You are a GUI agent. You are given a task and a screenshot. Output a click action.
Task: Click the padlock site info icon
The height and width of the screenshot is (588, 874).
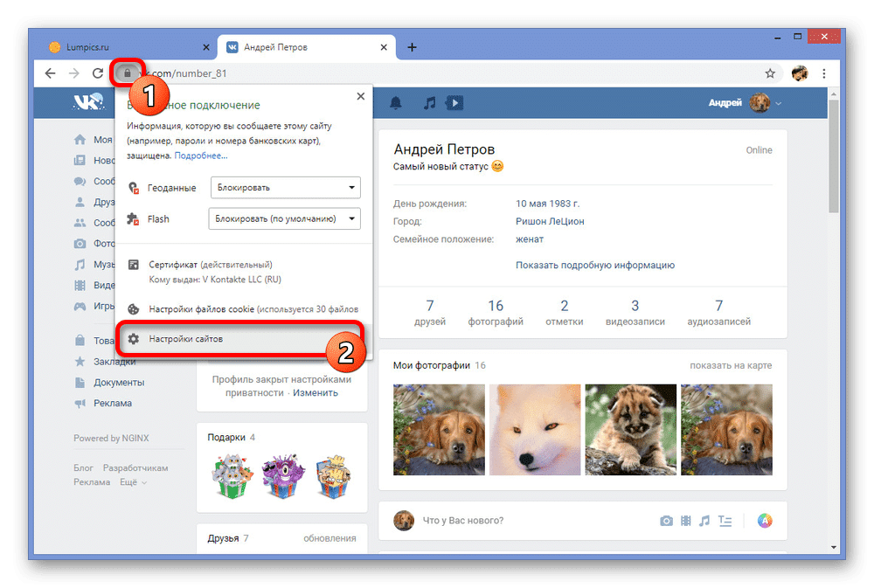pos(127,73)
